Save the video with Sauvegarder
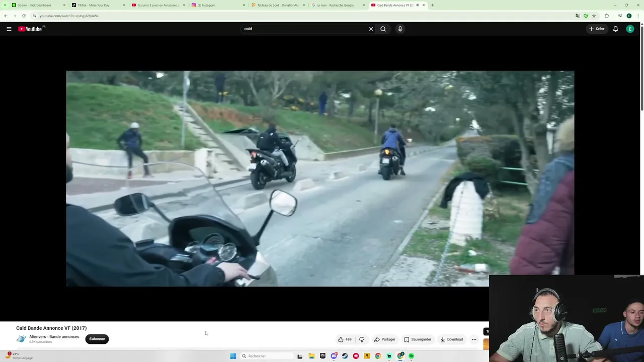 coord(418,339)
